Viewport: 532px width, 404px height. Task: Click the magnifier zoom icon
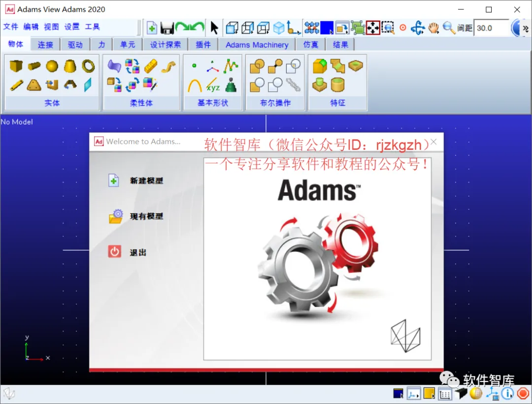[x=449, y=28]
